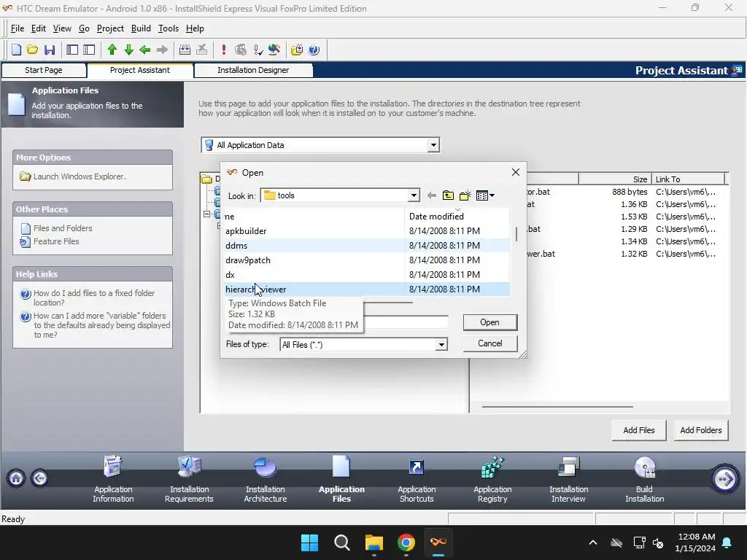
Task: Click the exclamation with checkmark test icon
Action: 258,50
